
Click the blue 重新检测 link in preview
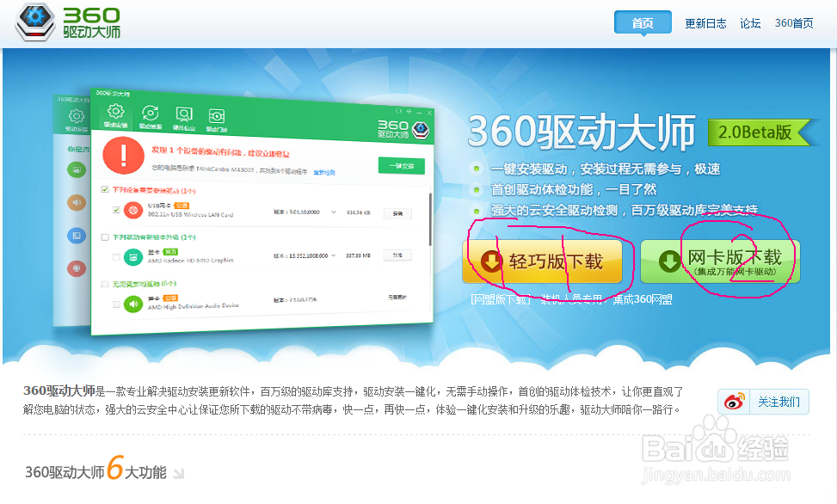324,173
